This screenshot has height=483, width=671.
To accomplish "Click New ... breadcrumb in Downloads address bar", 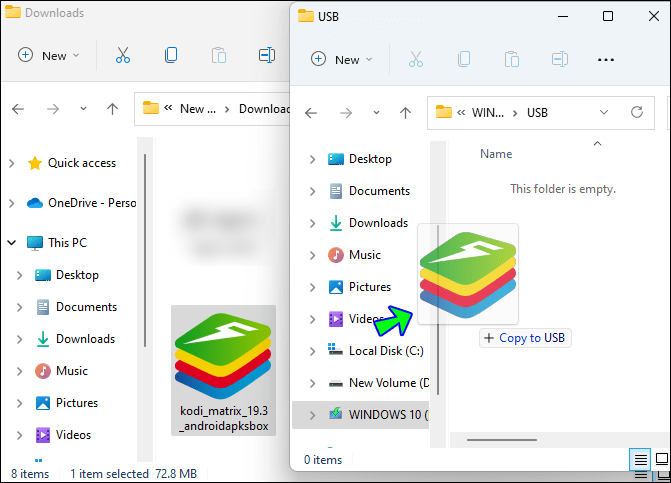I will [198, 109].
